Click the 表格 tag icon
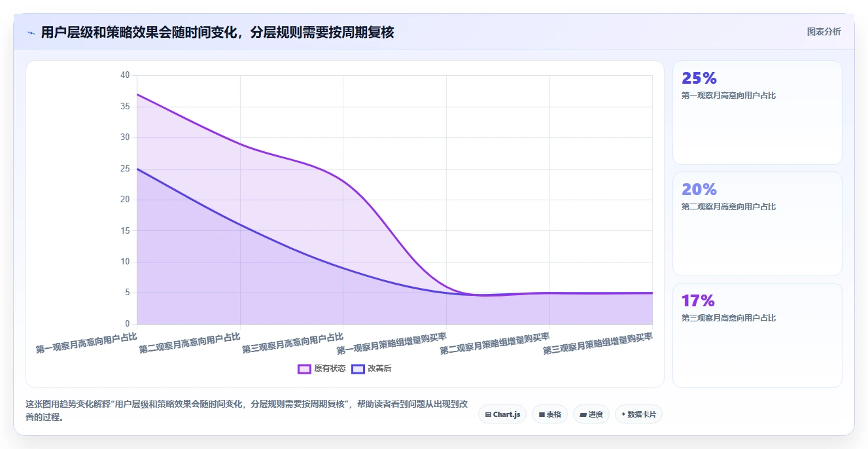Image resolution: width=868 pixels, height=449 pixels. [542, 414]
